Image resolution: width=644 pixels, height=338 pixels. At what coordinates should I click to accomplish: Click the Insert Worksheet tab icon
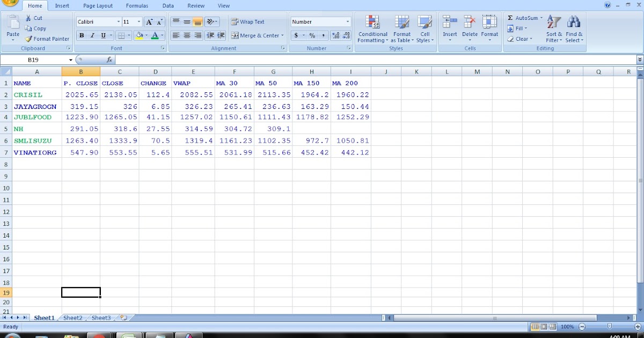[x=123, y=318]
